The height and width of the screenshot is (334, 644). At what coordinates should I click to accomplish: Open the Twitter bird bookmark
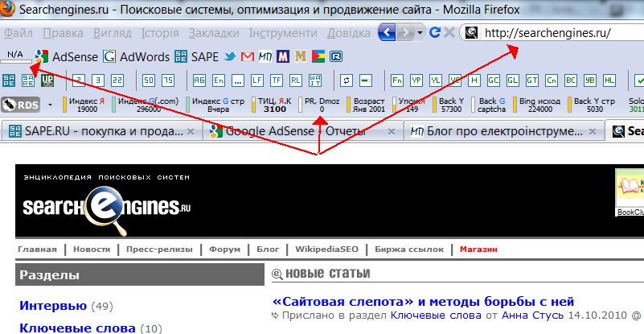[x=230, y=57]
